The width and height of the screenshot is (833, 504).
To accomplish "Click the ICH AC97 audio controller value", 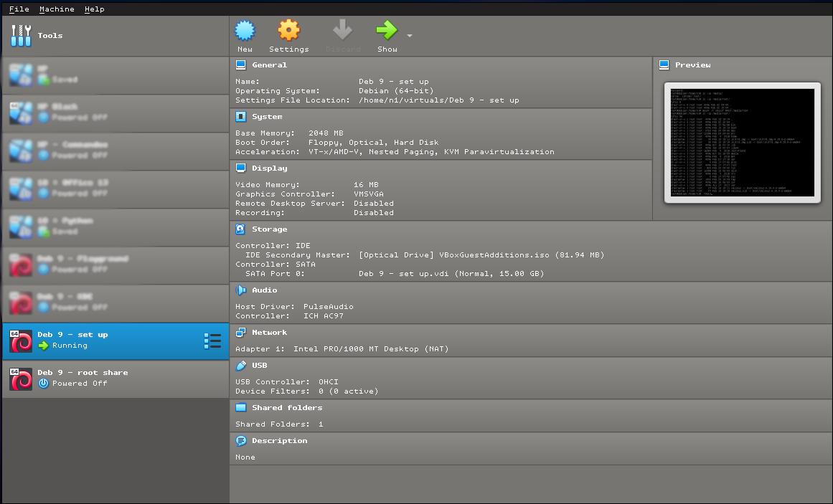I will coord(323,315).
